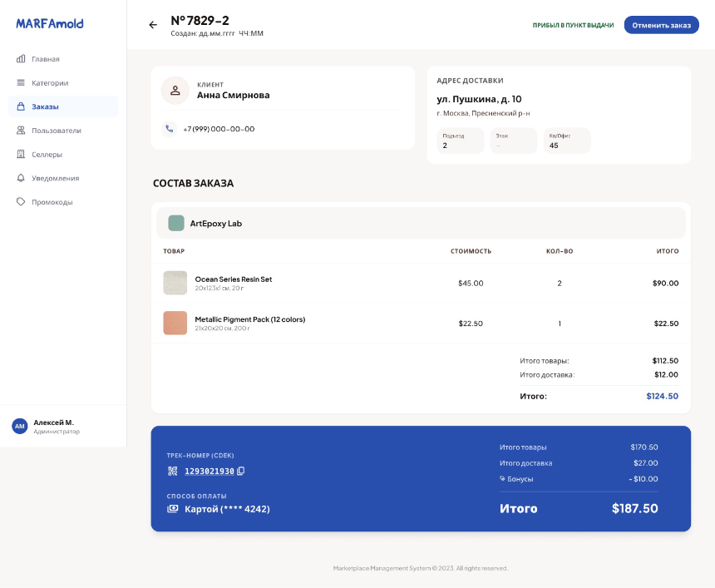Click the Промокоды tag icon

tap(21, 201)
